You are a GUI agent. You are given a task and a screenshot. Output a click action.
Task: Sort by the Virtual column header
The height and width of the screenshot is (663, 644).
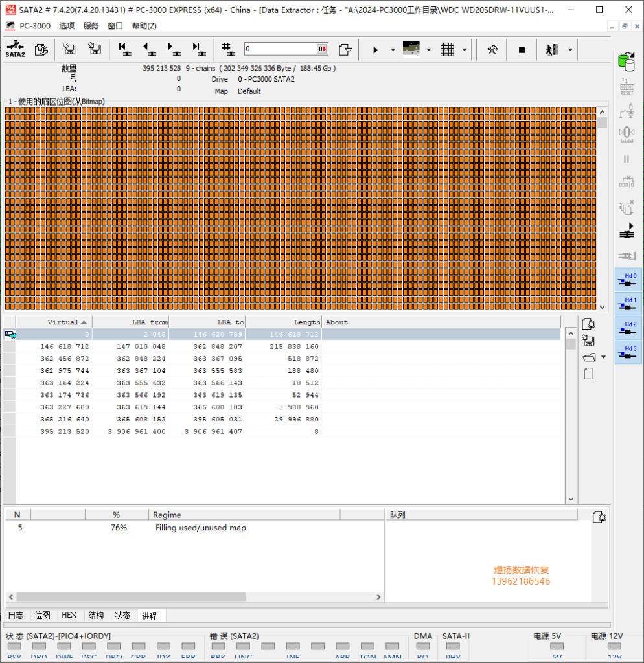54,322
